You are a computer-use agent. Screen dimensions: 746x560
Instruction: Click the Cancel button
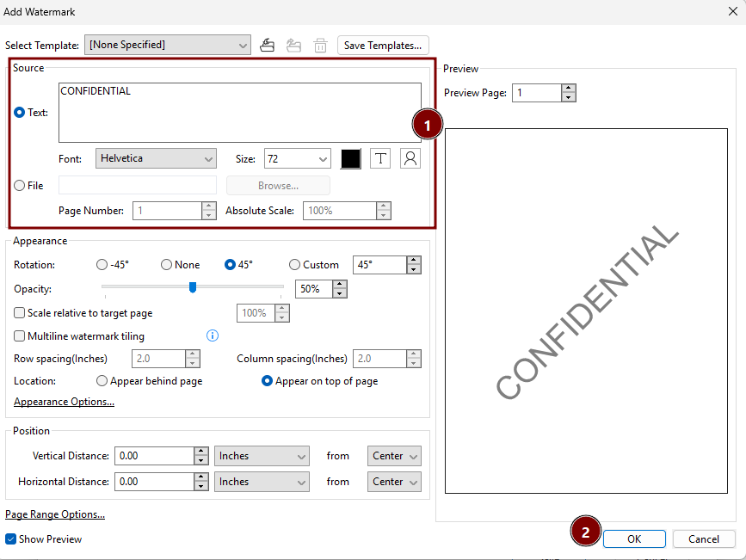click(x=704, y=539)
